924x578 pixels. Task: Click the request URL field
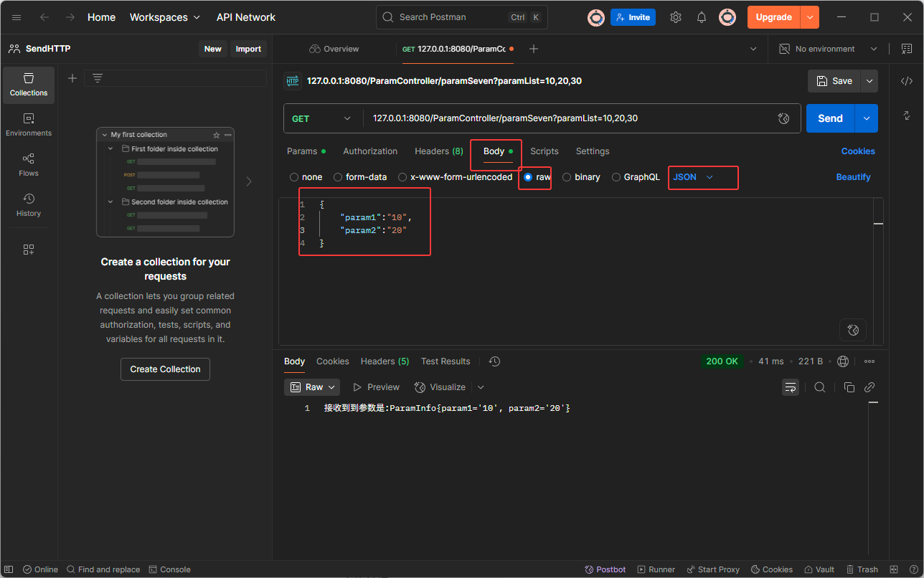point(571,118)
